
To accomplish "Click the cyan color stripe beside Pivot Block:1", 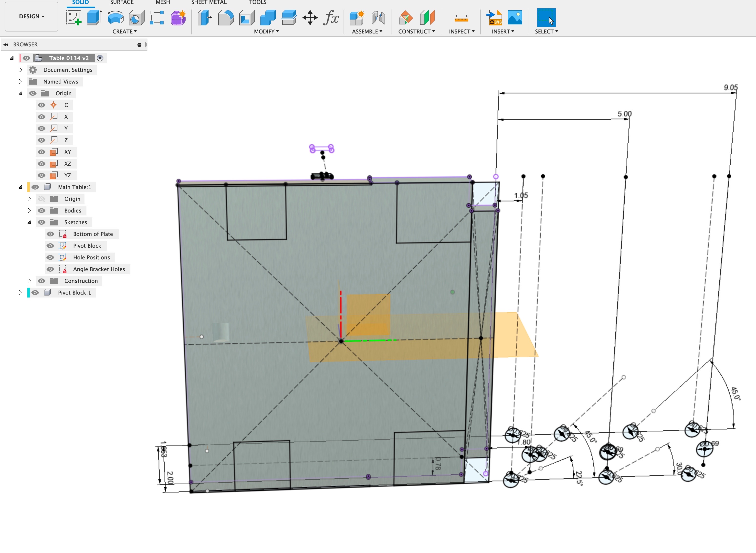I will pyautogui.click(x=28, y=292).
